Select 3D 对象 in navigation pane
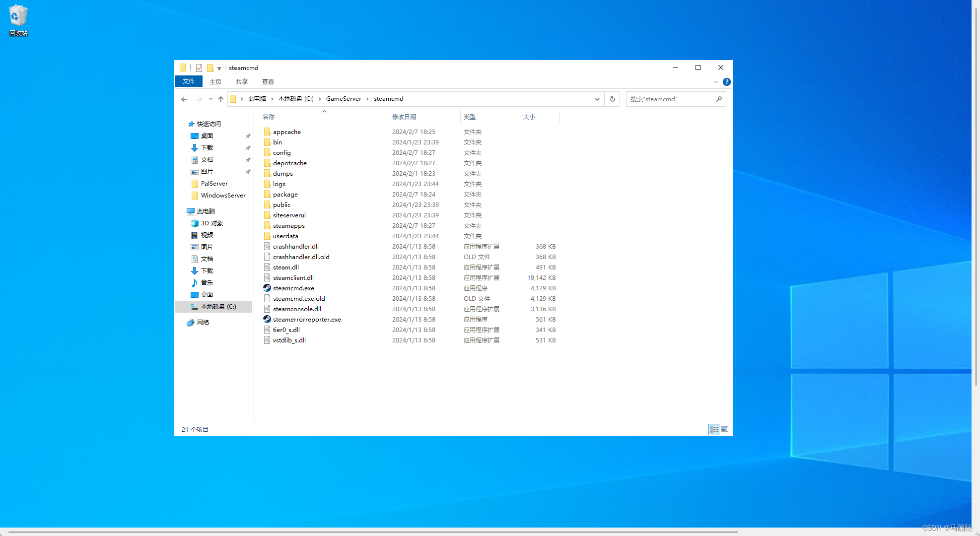Viewport: 980px width, 536px height. pyautogui.click(x=212, y=223)
